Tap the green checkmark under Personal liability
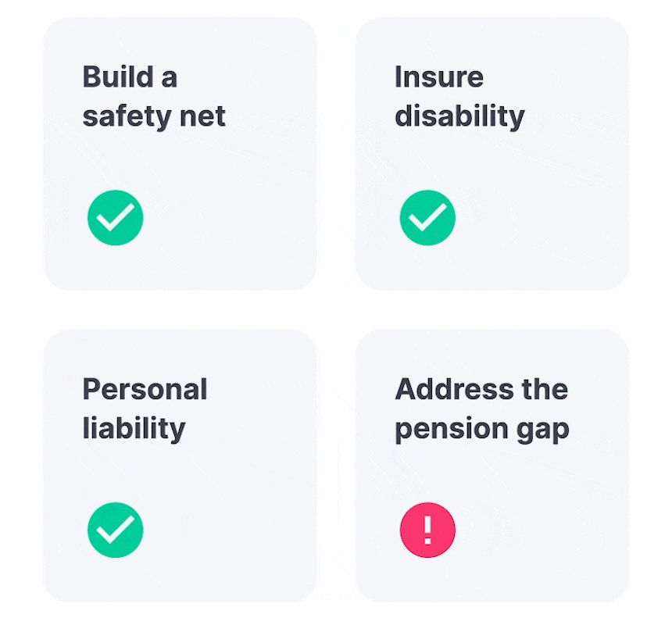The height and width of the screenshot is (625, 672). click(x=116, y=530)
